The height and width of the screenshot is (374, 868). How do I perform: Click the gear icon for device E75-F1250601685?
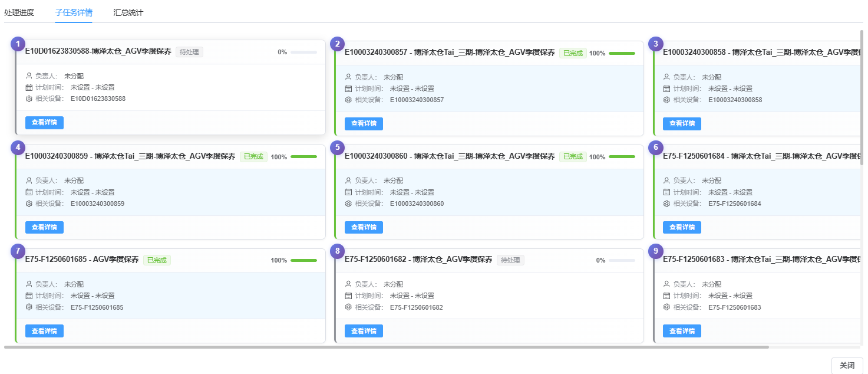(29, 307)
